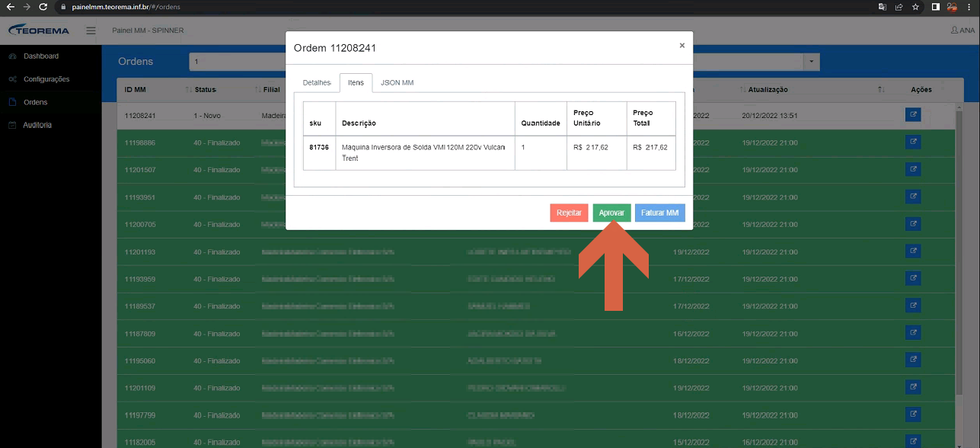
Task: Bookmark this page with the star
Action: click(x=915, y=7)
